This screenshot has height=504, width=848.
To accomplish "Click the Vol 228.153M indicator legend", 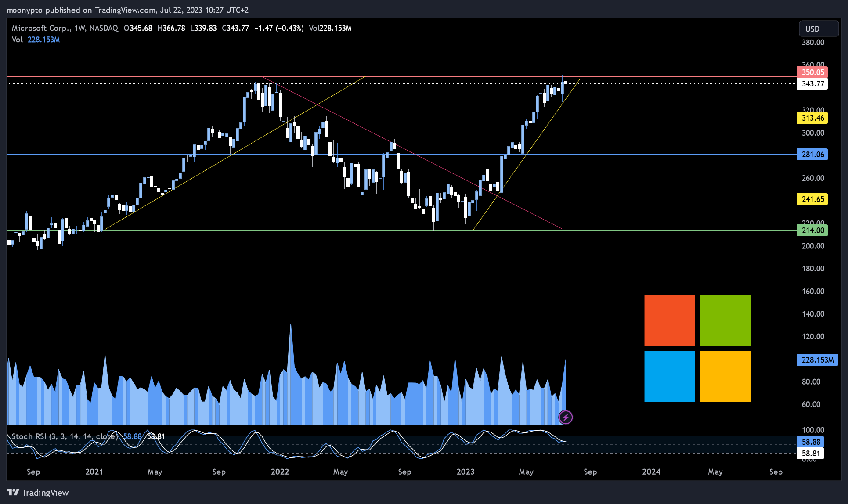I will [36, 40].
